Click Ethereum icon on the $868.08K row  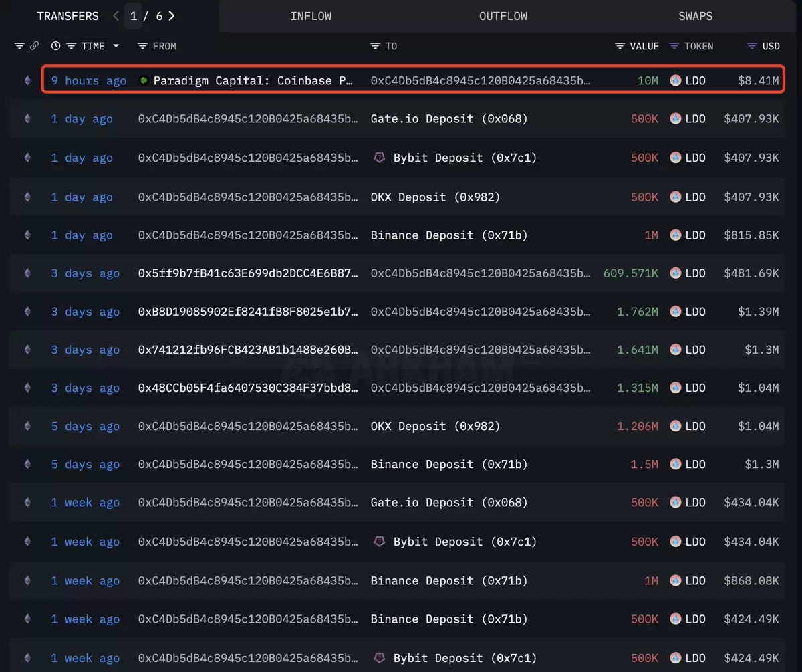coord(27,581)
